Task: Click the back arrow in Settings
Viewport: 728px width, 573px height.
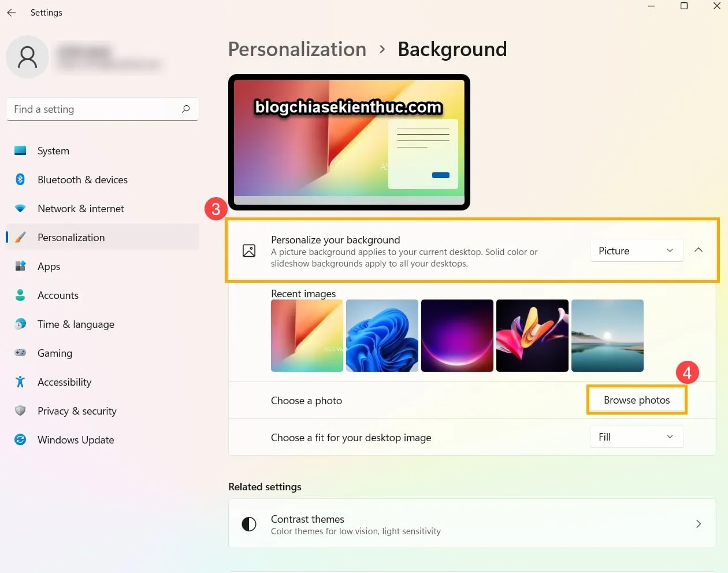Action: [12, 13]
